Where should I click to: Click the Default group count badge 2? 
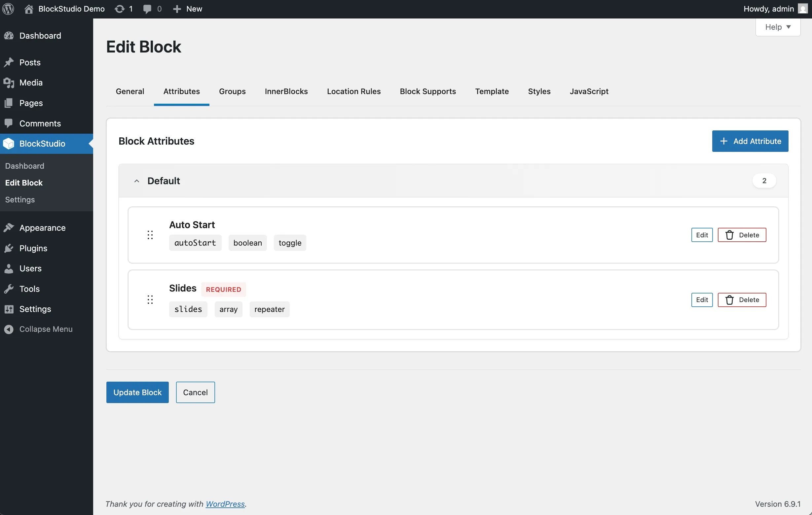tap(764, 181)
